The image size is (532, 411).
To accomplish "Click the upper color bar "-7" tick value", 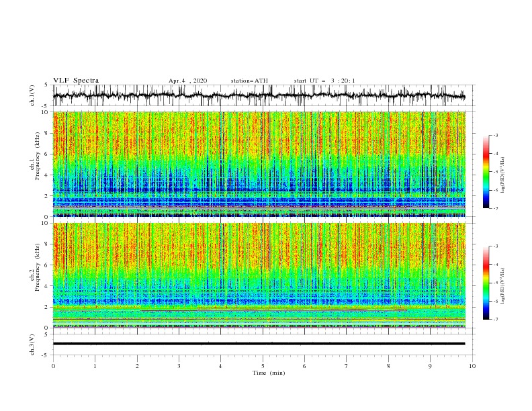I will pos(496,208).
